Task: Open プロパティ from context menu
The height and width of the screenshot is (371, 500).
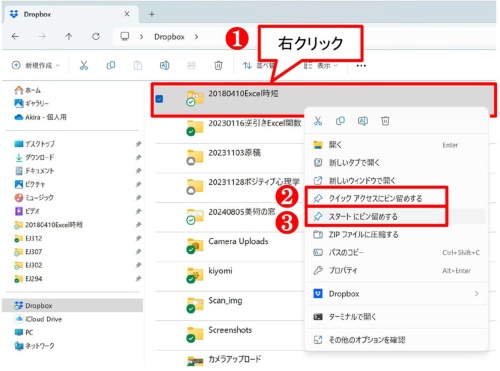Action: (396, 271)
